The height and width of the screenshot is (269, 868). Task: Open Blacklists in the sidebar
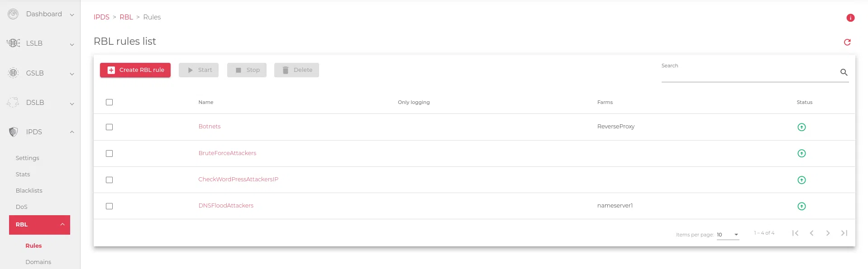pos(29,191)
